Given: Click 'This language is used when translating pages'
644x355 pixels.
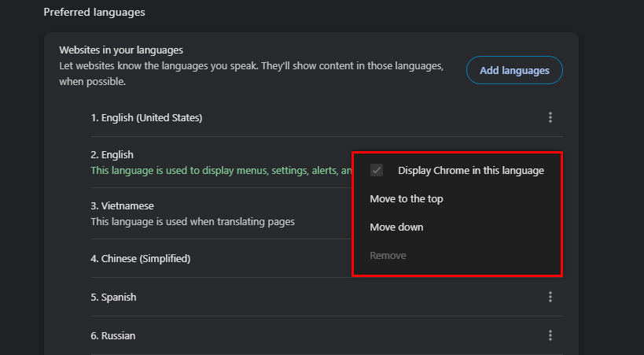Looking at the screenshot, I should click(193, 222).
